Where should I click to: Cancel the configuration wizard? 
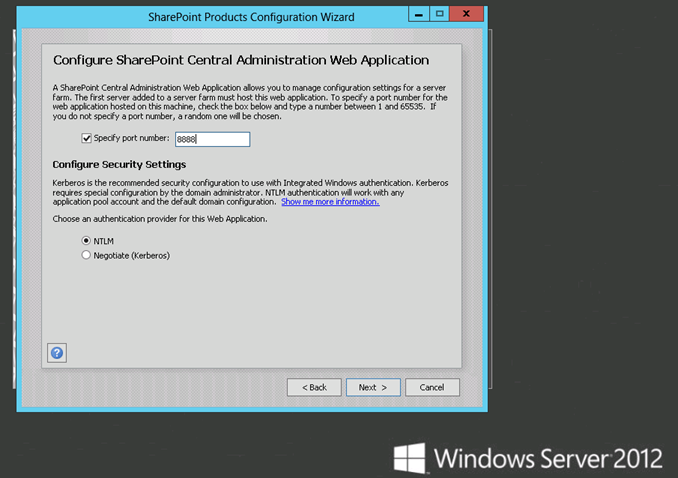[x=432, y=387]
